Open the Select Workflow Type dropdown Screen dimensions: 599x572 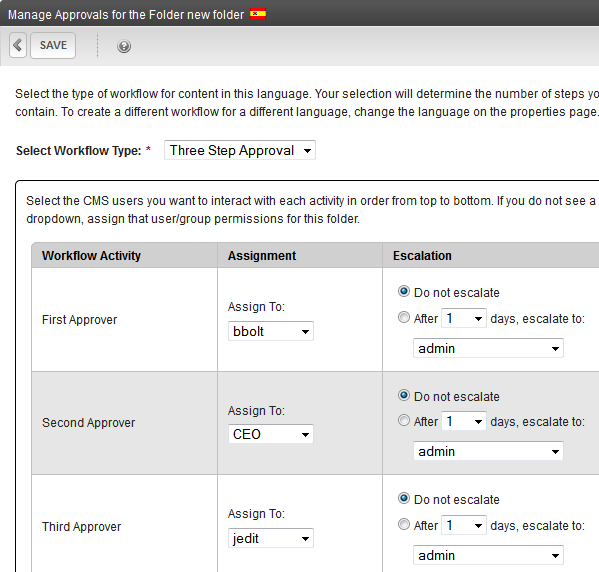coord(240,150)
